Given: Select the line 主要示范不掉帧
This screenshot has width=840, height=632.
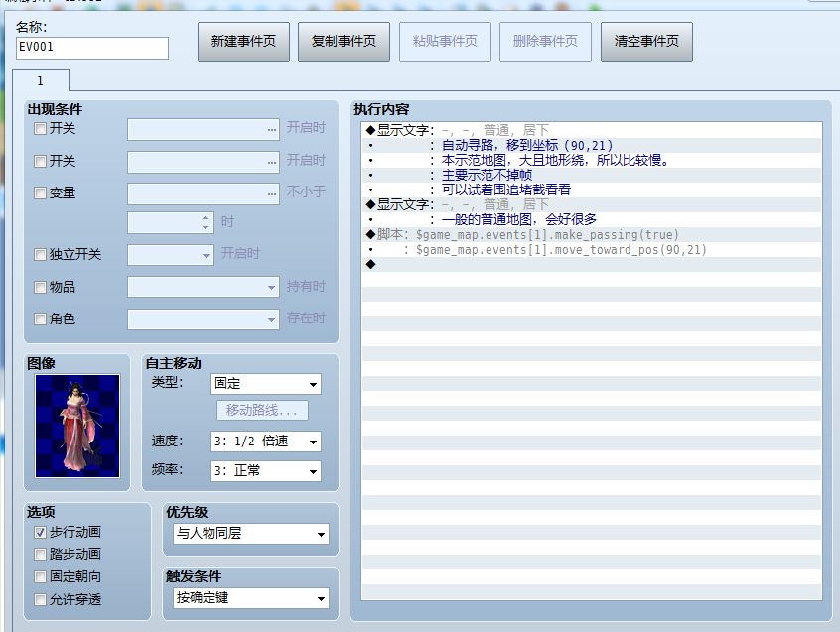Looking at the screenshot, I should click(592, 175).
